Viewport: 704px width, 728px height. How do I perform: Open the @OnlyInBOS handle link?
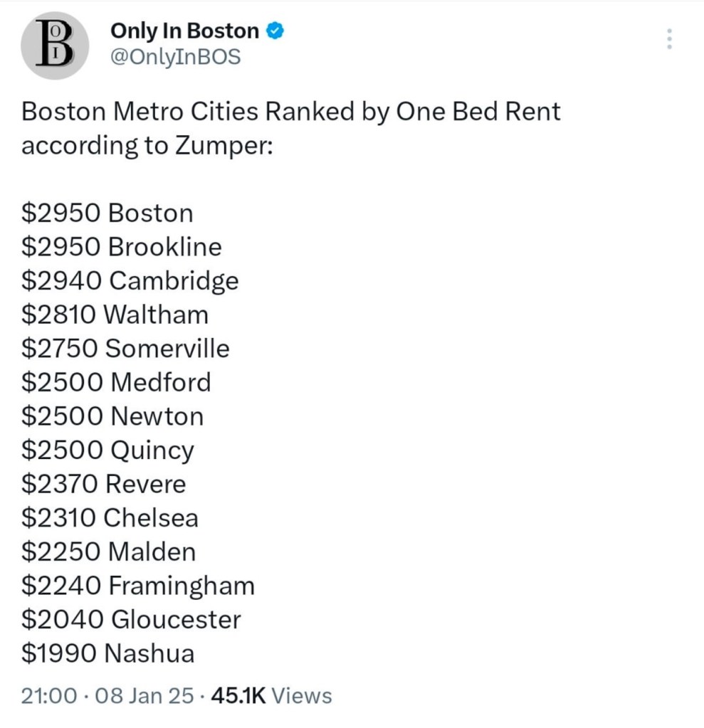point(175,57)
